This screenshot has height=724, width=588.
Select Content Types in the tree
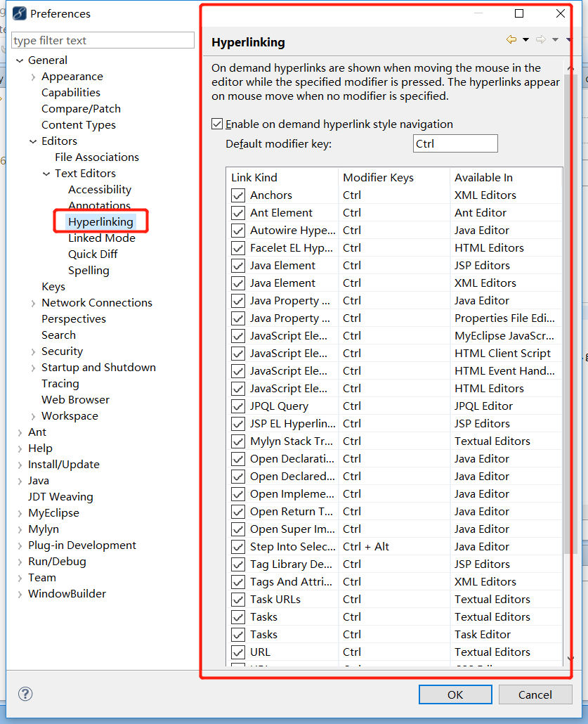tap(79, 124)
